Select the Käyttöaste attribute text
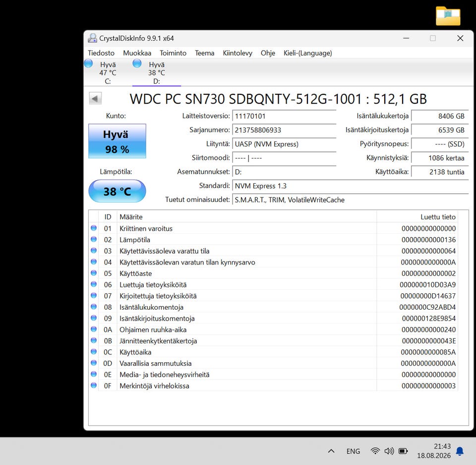Screen dimensions: 476x465 coord(136,273)
